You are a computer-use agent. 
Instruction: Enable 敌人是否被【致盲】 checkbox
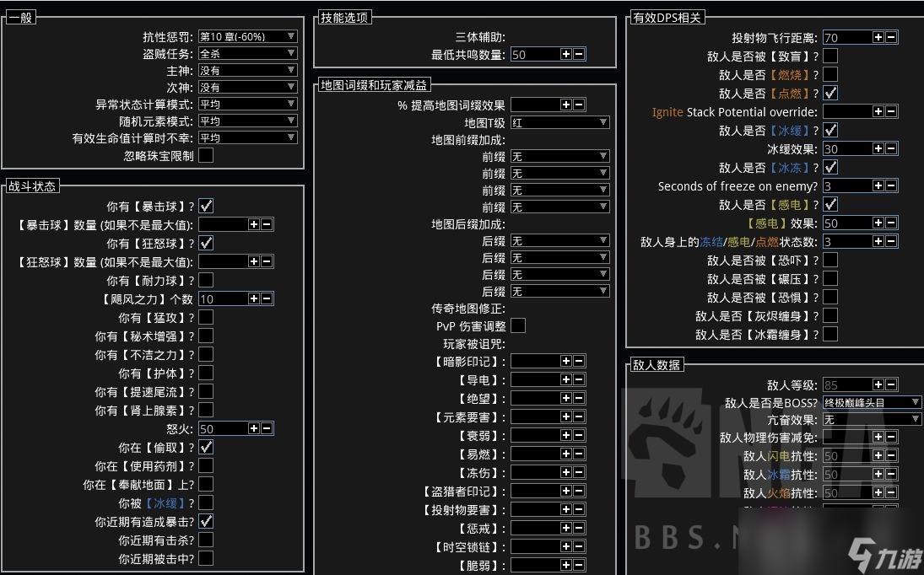(x=830, y=56)
